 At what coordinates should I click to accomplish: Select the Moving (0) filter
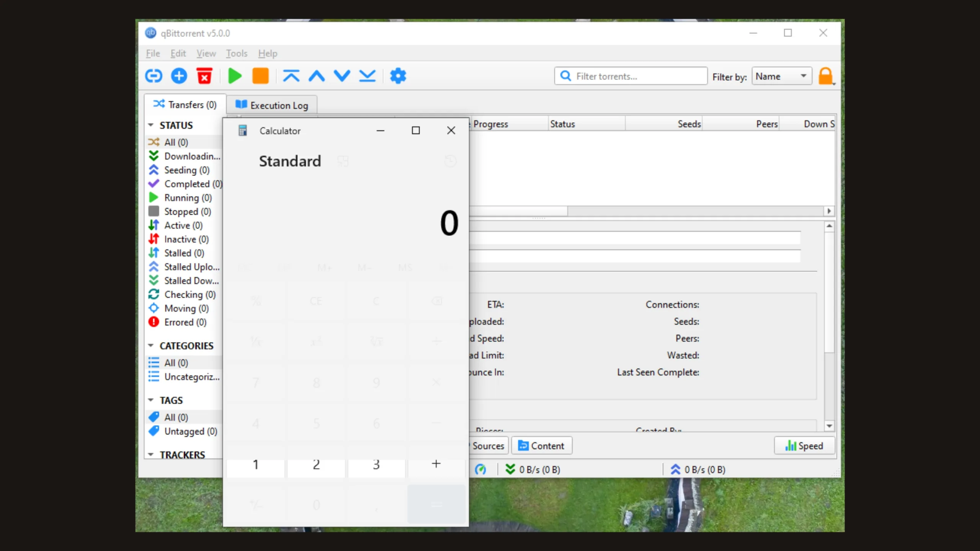(184, 308)
